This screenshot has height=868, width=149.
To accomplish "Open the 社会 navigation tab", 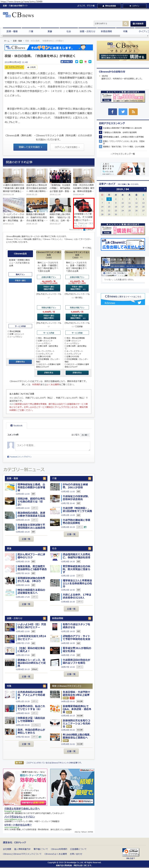I will pyautogui.click(x=69, y=31).
